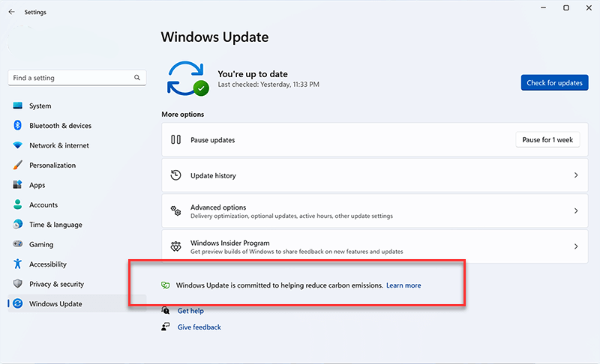Click the update history clock icon
This screenshot has width=600, height=364.
(x=175, y=175)
